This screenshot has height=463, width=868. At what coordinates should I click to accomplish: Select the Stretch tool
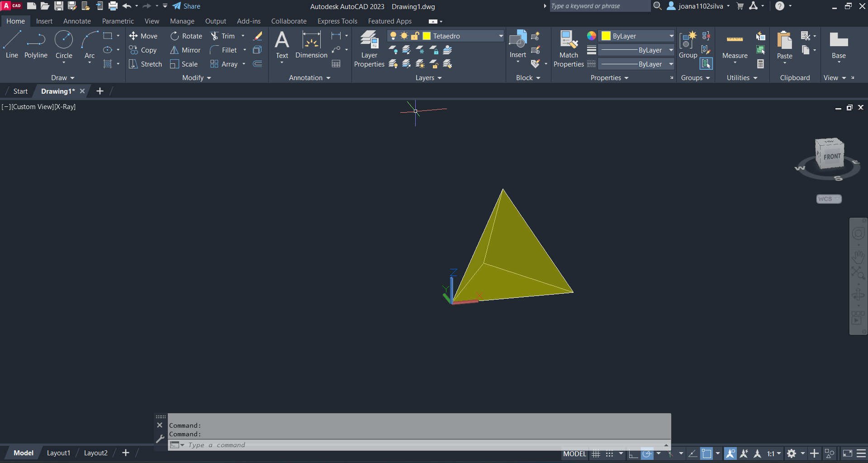click(x=145, y=64)
